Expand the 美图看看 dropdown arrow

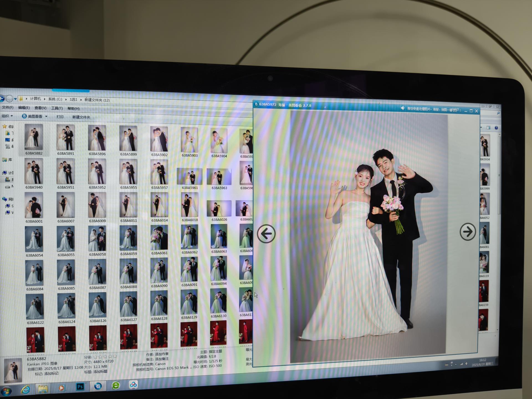click(x=46, y=116)
